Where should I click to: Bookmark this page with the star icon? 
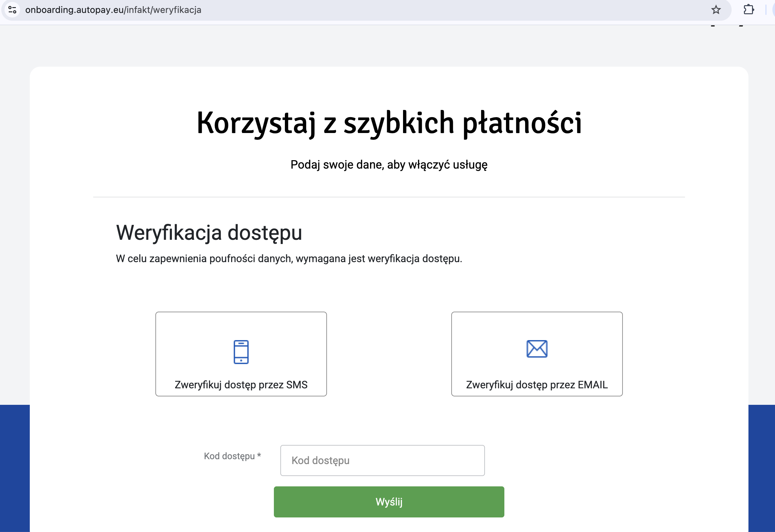point(716,10)
